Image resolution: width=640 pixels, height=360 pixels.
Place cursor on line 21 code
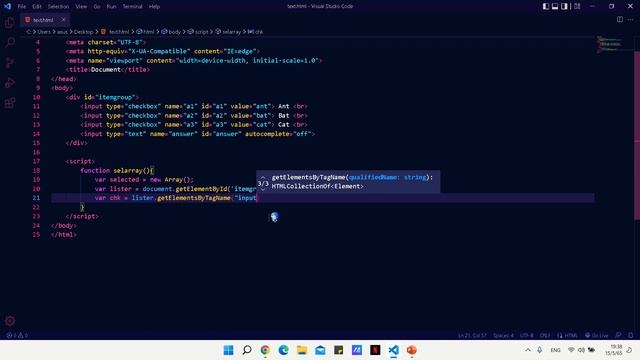pyautogui.click(x=176, y=198)
